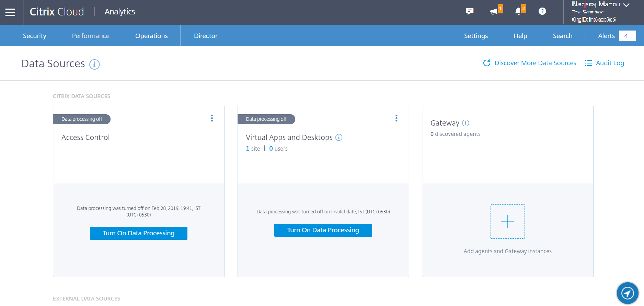Screen dimensions: 644x306
Task: Switch to the Performance tab
Action: coord(91,36)
